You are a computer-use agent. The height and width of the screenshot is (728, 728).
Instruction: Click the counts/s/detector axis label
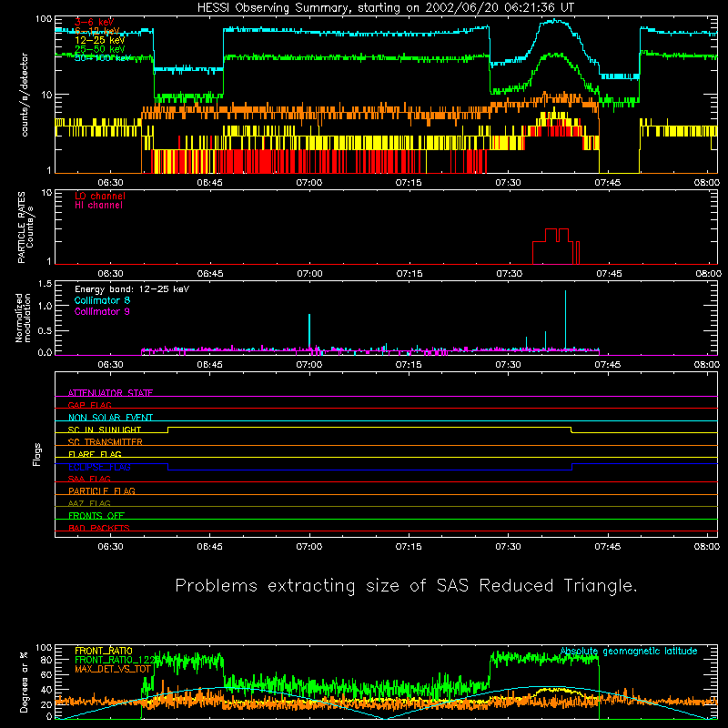click(x=25, y=95)
